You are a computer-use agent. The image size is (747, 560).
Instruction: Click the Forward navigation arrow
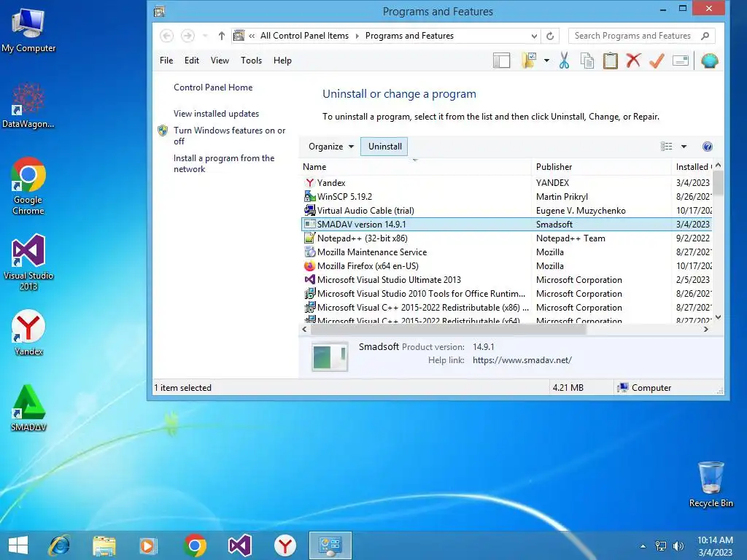point(187,36)
